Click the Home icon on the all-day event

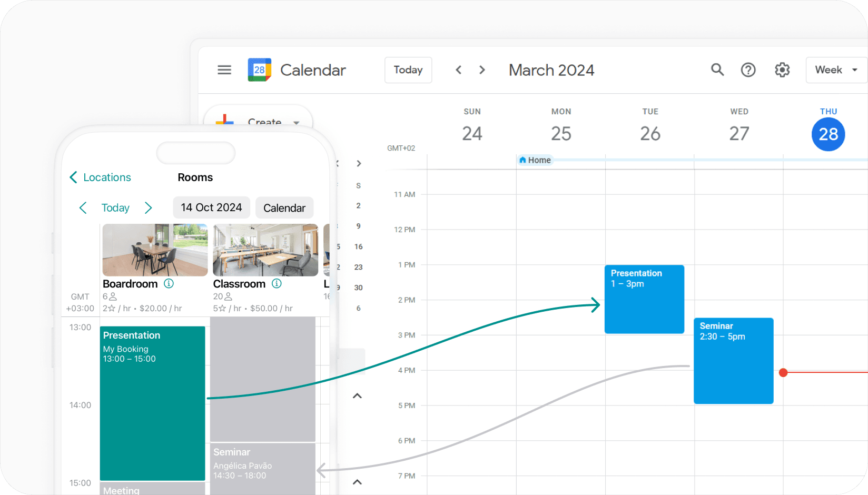pos(522,160)
